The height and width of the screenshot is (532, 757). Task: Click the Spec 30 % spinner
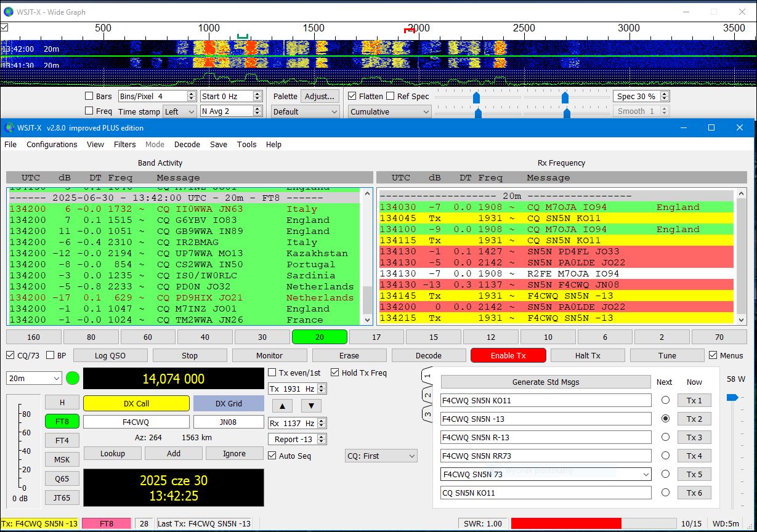641,96
